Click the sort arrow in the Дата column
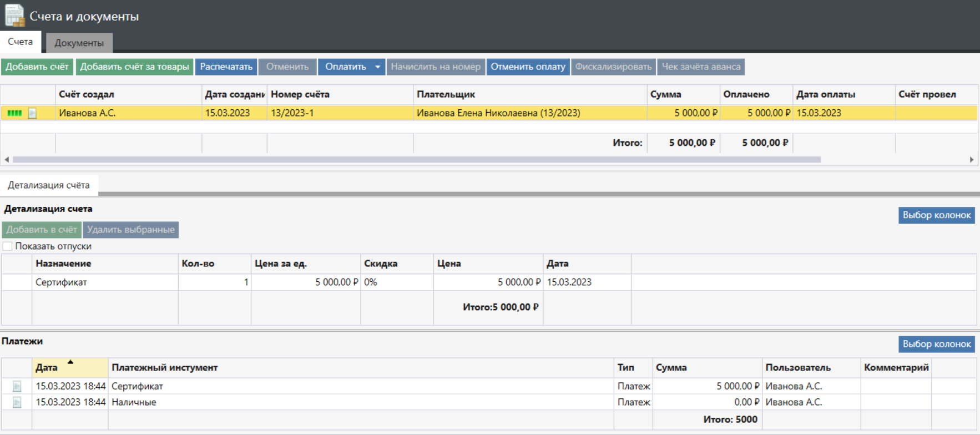Image resolution: width=980 pixels, height=435 pixels. [x=70, y=362]
